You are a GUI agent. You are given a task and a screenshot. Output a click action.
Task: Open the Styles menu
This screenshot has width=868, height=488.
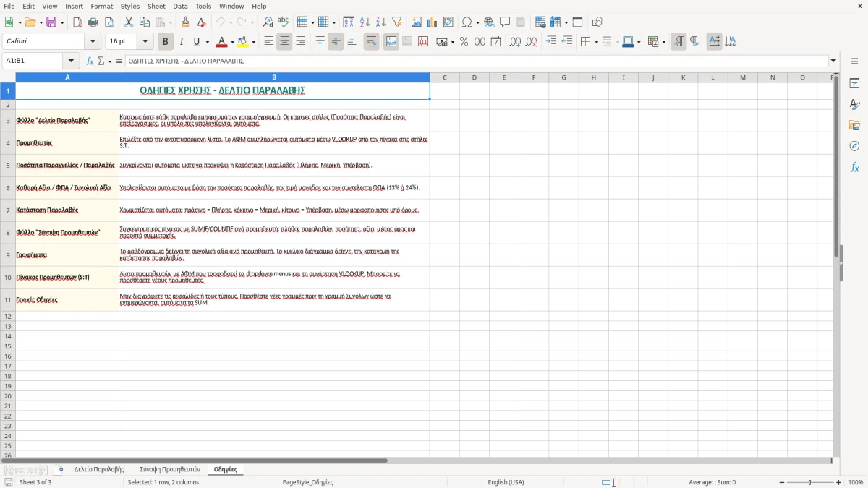tap(130, 6)
